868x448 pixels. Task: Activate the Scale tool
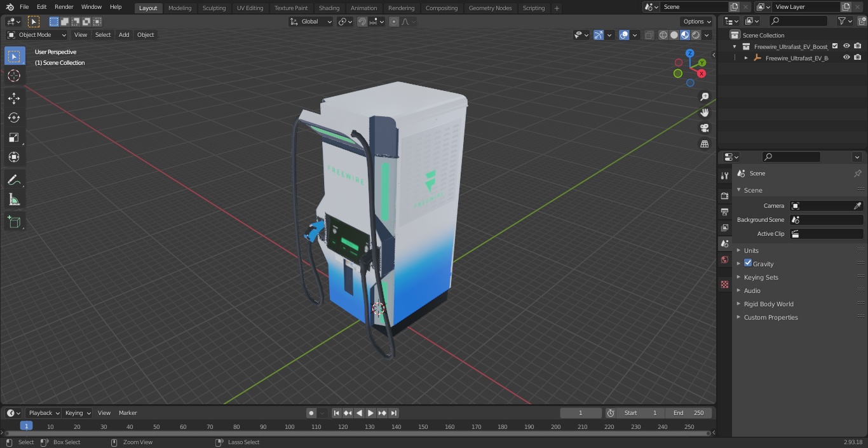pyautogui.click(x=14, y=137)
